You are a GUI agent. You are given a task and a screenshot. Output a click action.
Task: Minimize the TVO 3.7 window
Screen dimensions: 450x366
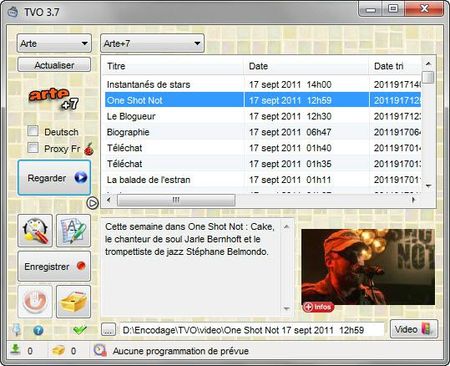370,9
